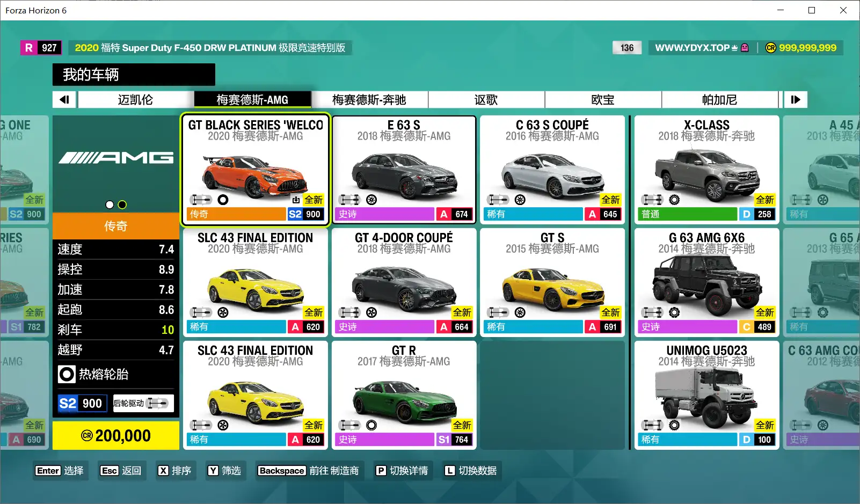Select the first page dot under AMG logo
The width and height of the screenshot is (860, 504).
[x=110, y=204]
